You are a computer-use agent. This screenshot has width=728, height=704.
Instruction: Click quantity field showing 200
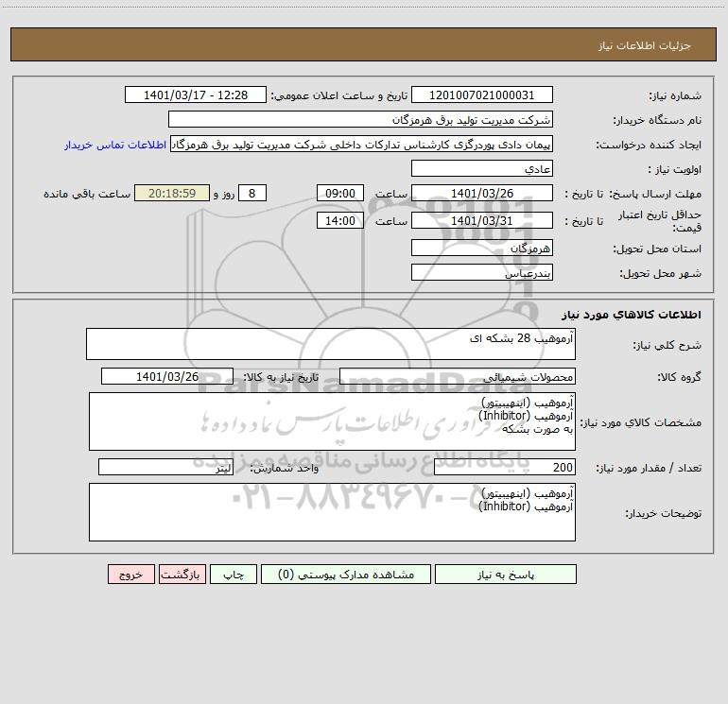(x=505, y=468)
